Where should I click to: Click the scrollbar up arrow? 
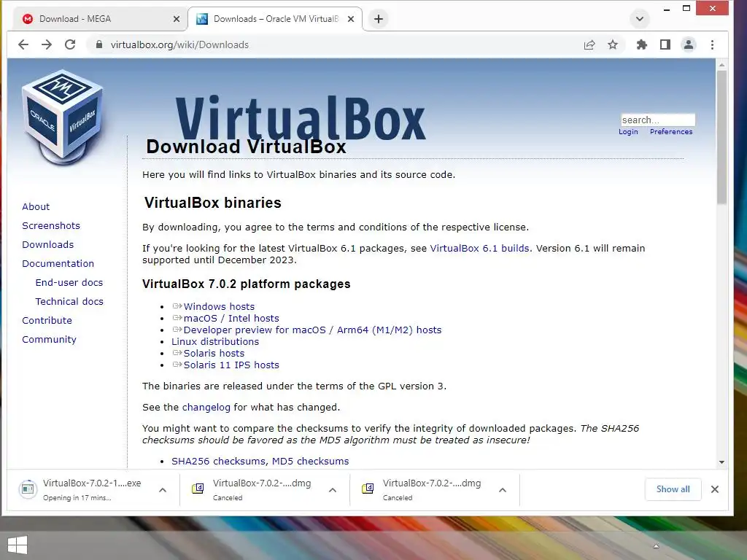[x=721, y=65]
